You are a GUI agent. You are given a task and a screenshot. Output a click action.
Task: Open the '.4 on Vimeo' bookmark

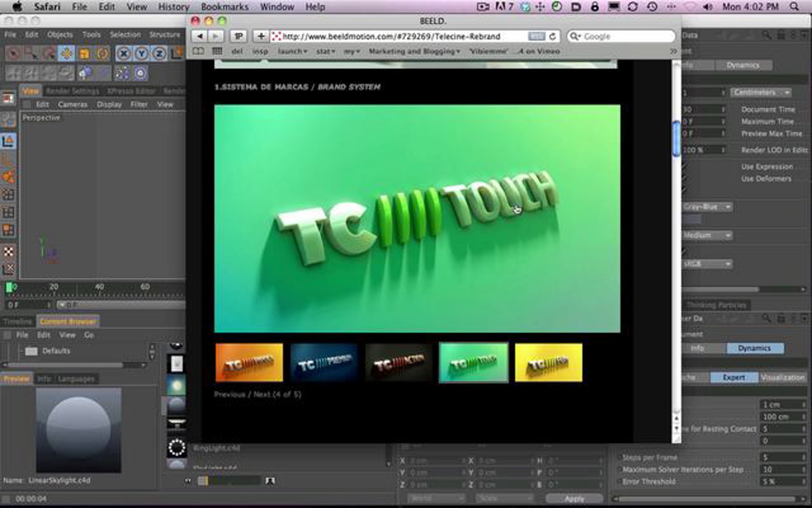click(x=539, y=51)
